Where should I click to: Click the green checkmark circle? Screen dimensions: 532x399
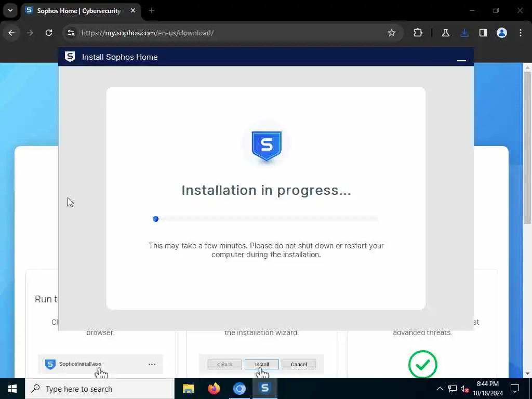tap(422, 364)
